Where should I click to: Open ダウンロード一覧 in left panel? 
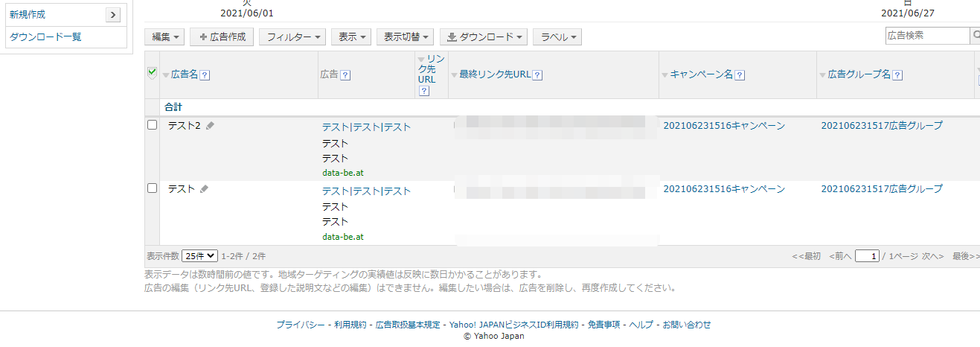[45, 36]
